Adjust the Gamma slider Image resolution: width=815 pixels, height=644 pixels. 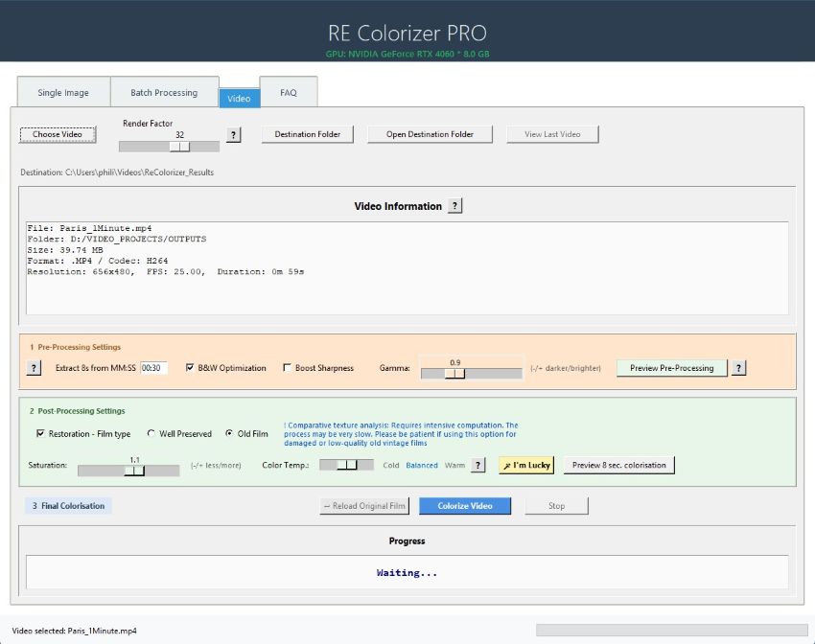point(455,371)
